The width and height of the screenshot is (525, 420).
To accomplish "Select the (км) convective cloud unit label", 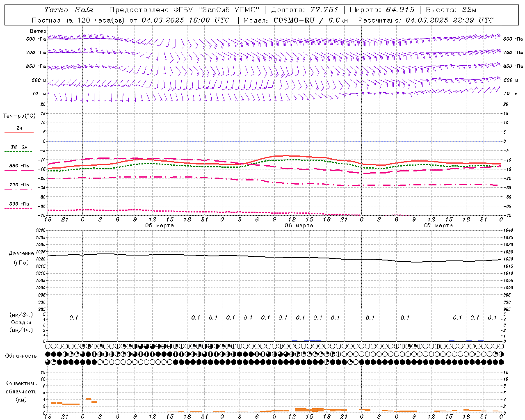I will point(21,399).
